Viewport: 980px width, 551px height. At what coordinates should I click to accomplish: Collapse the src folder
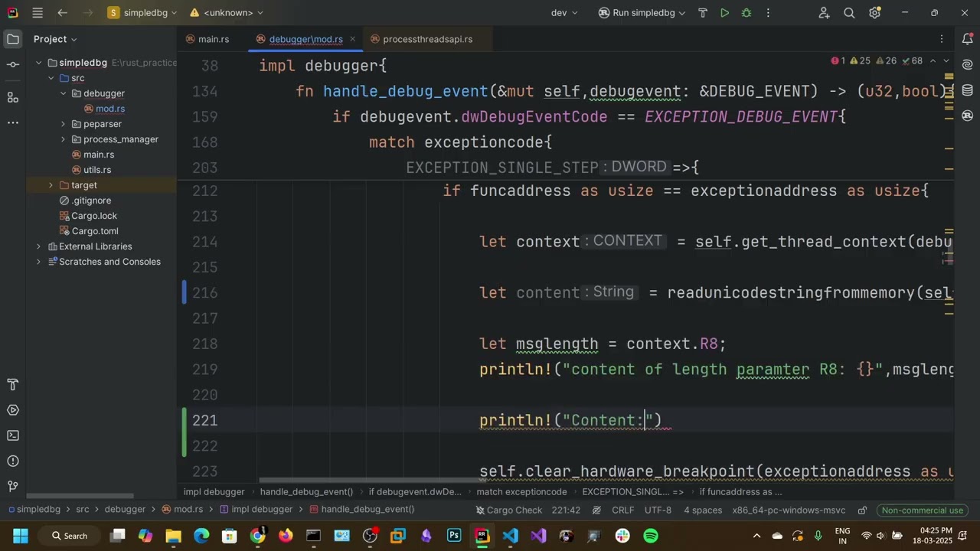point(51,78)
